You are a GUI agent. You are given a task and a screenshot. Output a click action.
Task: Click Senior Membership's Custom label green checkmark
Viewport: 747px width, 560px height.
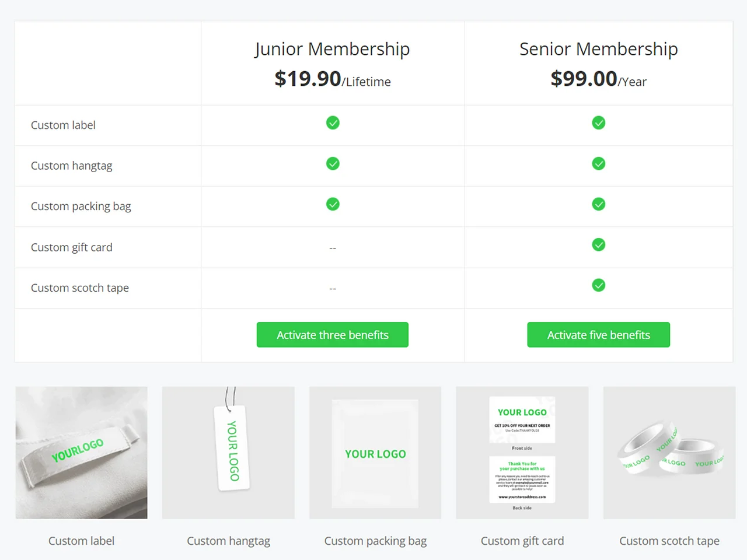[x=599, y=123]
